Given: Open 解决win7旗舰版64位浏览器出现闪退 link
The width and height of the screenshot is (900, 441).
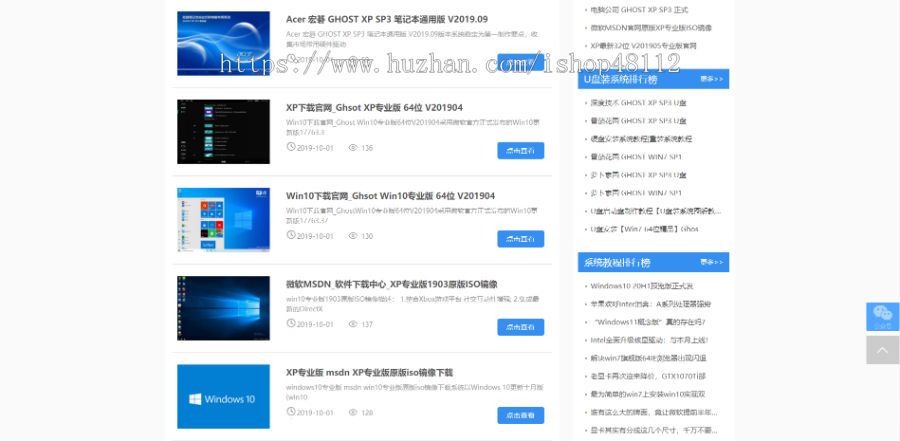Looking at the screenshot, I should point(648,358).
